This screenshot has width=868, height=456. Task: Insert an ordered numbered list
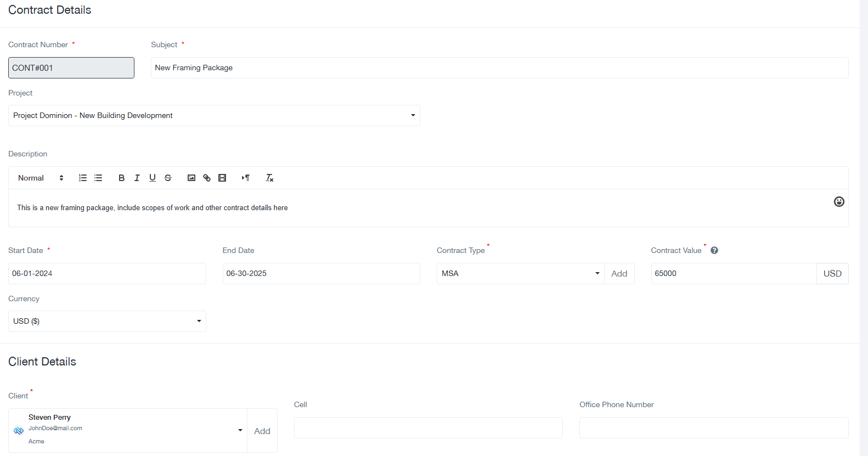pos(83,178)
